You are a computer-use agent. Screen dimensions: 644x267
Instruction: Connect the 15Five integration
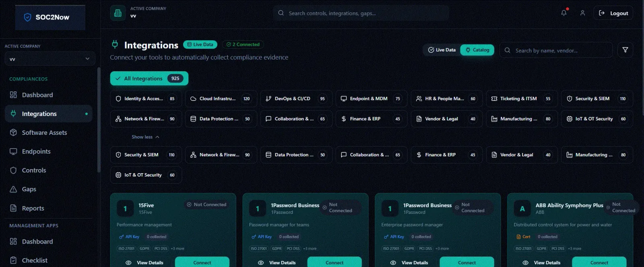[x=202, y=262]
